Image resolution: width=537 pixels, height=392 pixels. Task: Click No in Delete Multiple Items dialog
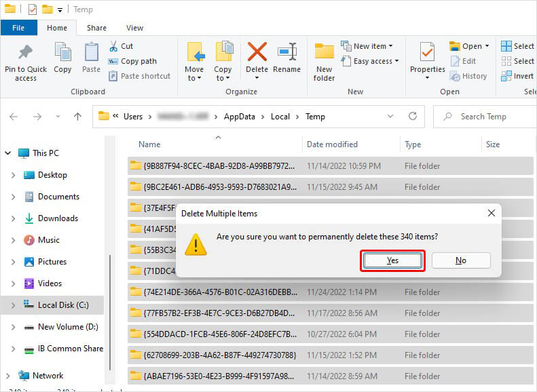pyautogui.click(x=461, y=260)
